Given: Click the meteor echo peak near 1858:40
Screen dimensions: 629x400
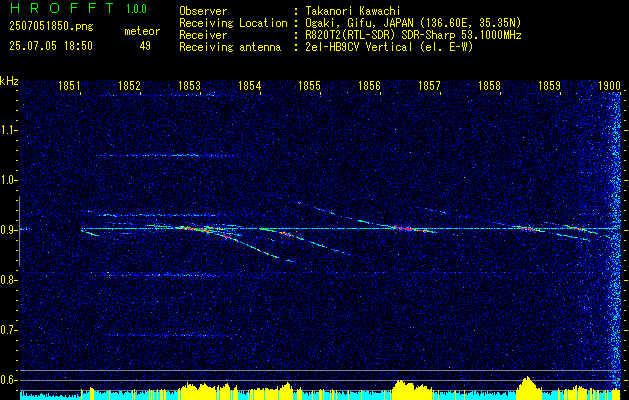Looking at the screenshot, I should point(529,229).
